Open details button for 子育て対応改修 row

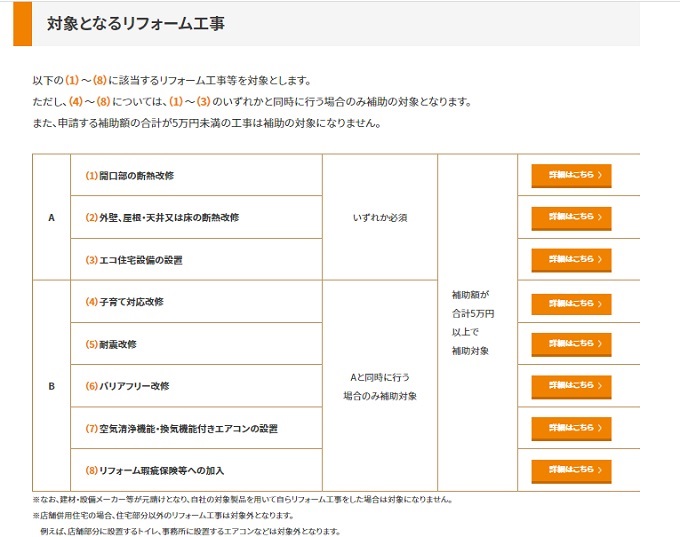[571, 303]
